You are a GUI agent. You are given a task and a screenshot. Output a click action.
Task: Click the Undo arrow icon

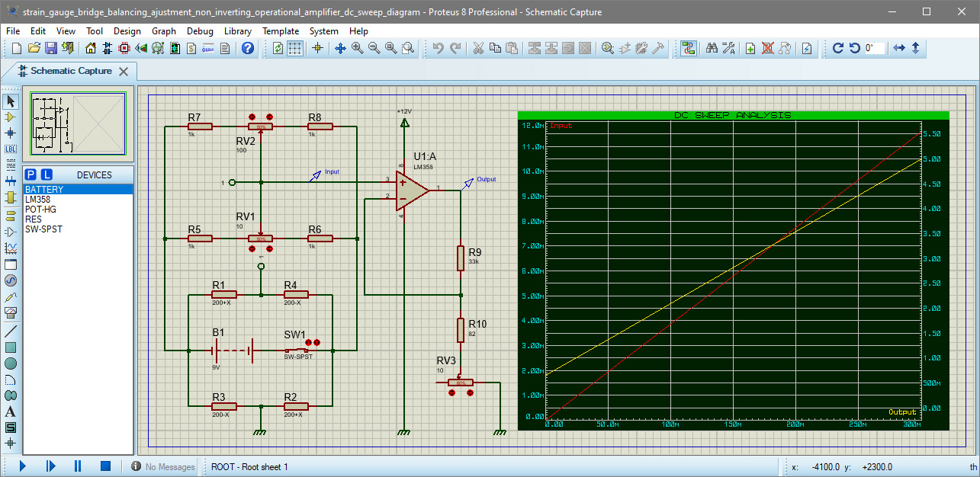point(438,48)
